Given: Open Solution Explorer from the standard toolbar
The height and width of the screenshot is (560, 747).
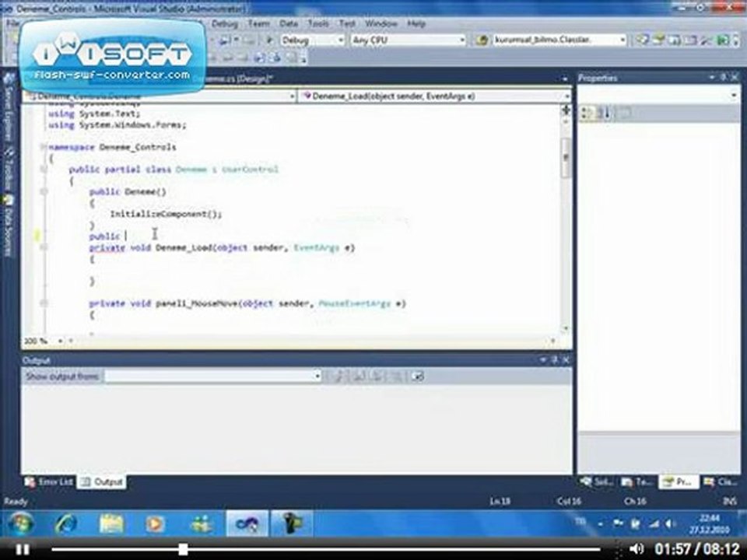Looking at the screenshot, I should point(642,40).
